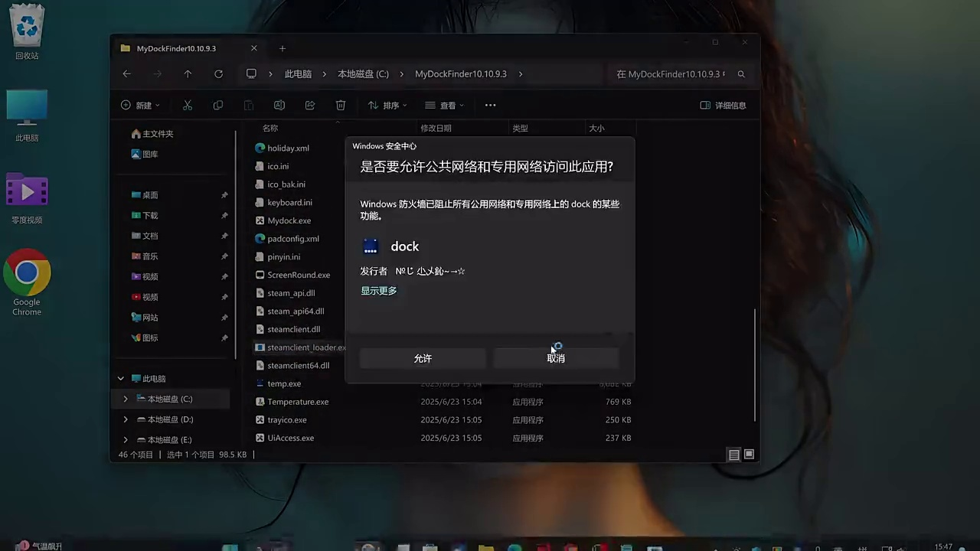The image size is (980, 551).
Task: Open 网站 in the sidebar
Action: 145,318
